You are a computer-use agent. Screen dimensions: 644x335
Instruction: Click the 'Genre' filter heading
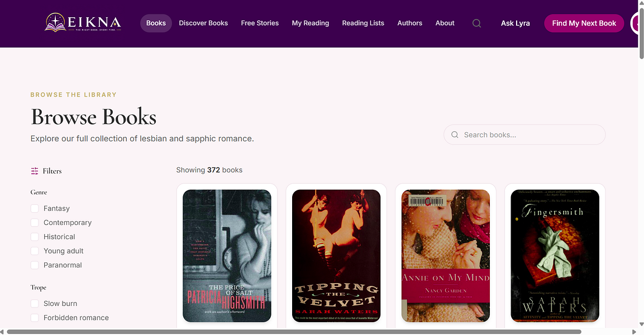[39, 192]
